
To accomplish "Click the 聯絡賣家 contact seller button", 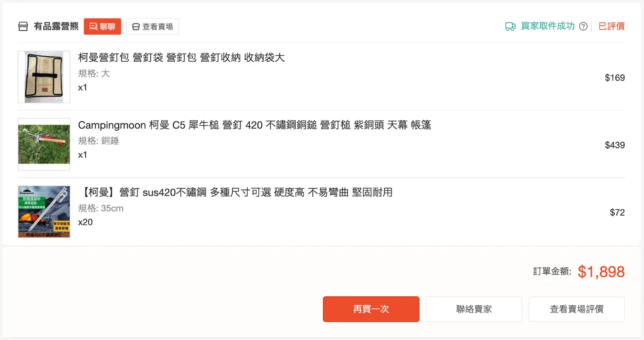I will [474, 309].
